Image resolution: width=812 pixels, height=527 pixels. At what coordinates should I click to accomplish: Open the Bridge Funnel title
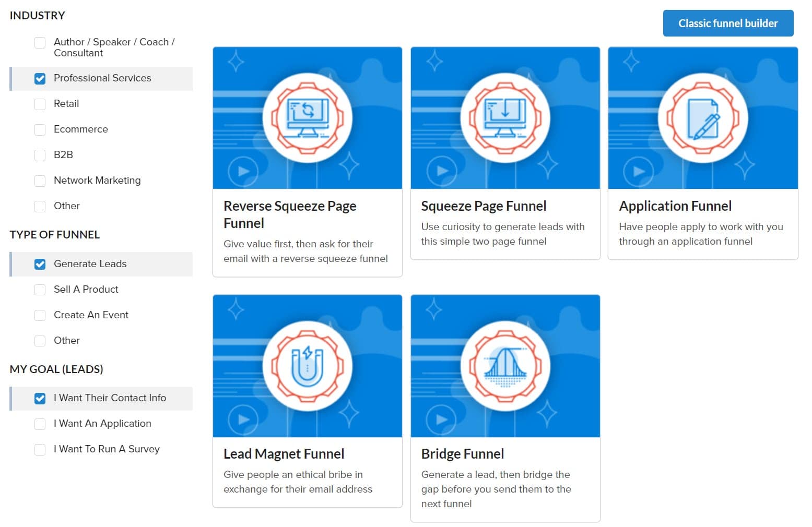[x=462, y=454]
